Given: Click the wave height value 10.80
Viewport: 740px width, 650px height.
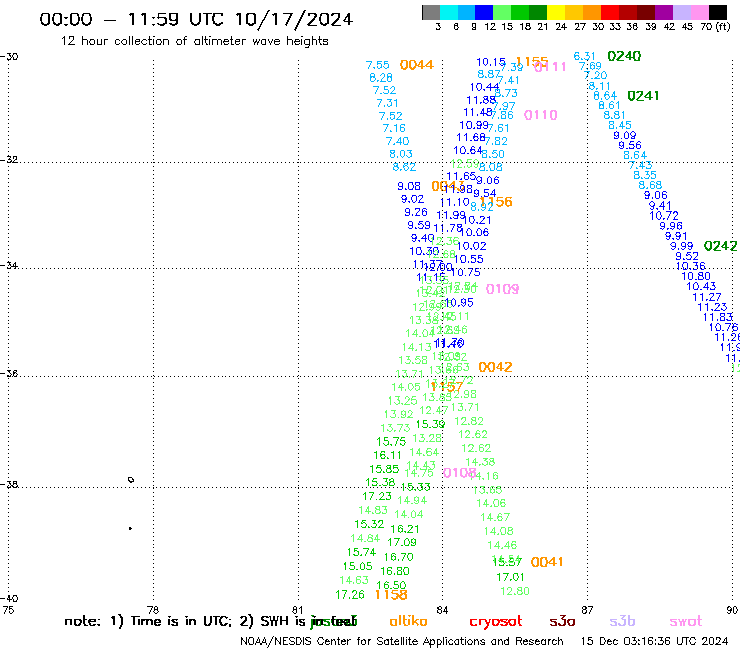Looking at the screenshot, I should [696, 277].
